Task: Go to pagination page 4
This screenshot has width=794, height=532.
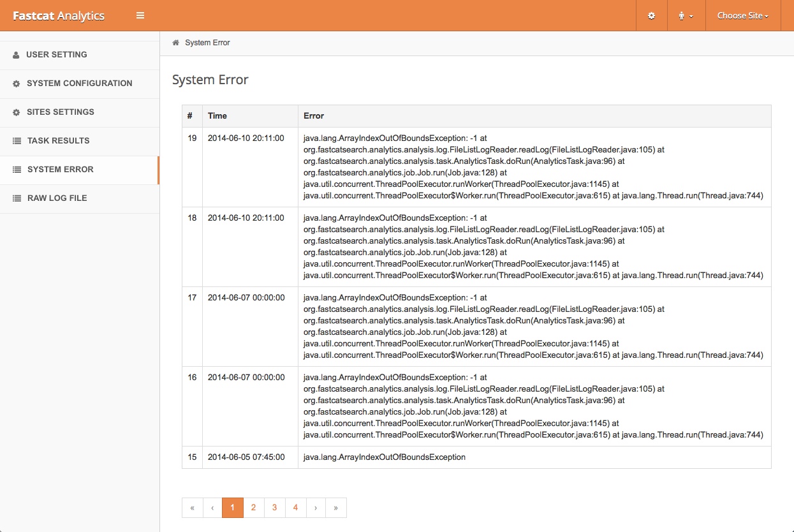Action: coord(296,508)
